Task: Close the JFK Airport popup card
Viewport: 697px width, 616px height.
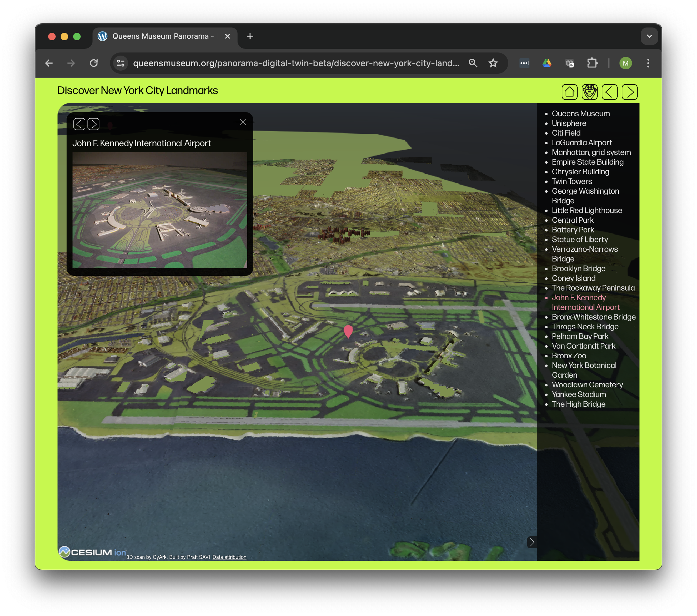Action: pyautogui.click(x=243, y=122)
